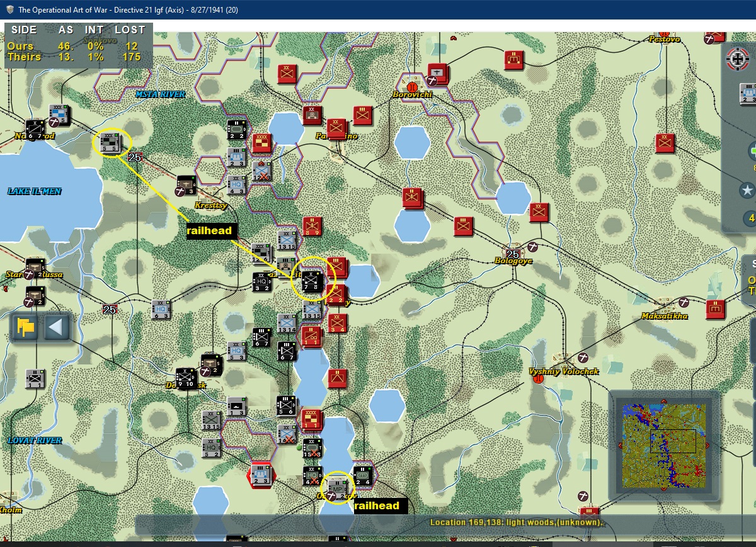Select the Soviet XXXX army unit near Krestsy
Screen dimensions: 756x547
pyautogui.click(x=262, y=144)
